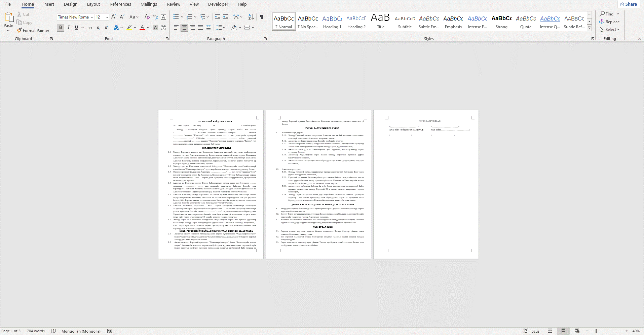Click the Increase Indent icon
Screen dimensions: 644x335
pos(226,17)
